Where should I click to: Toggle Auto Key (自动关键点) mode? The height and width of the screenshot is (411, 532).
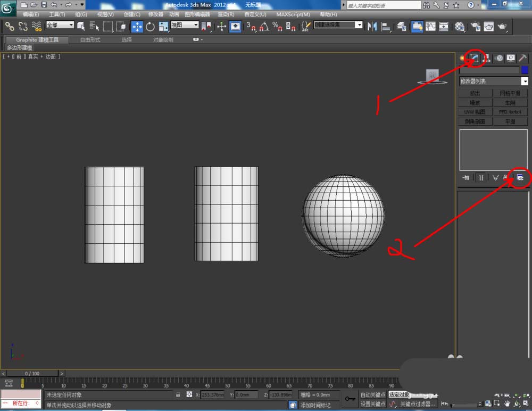pos(372,395)
